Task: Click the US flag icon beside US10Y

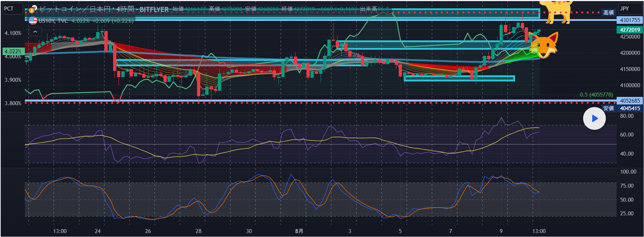Action: tap(33, 21)
